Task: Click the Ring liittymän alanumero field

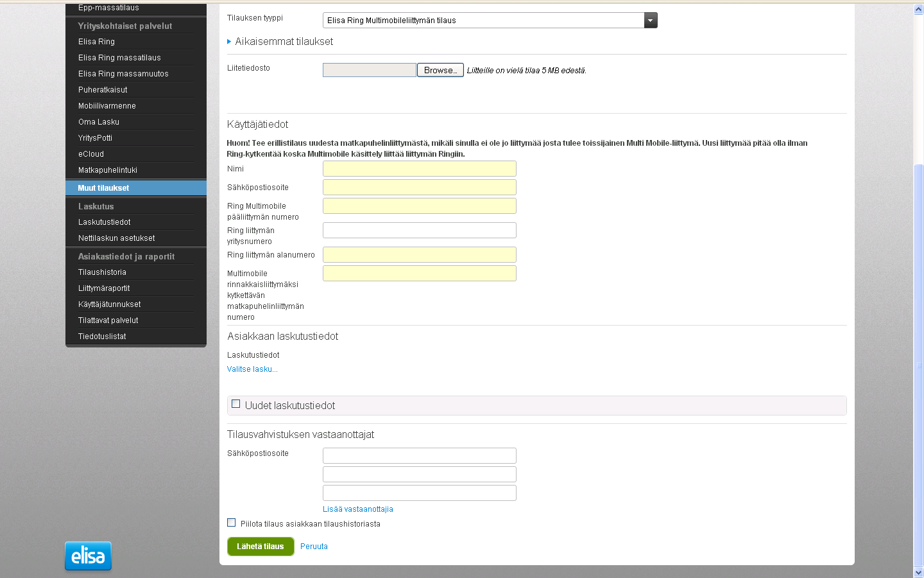Action: 420,254
